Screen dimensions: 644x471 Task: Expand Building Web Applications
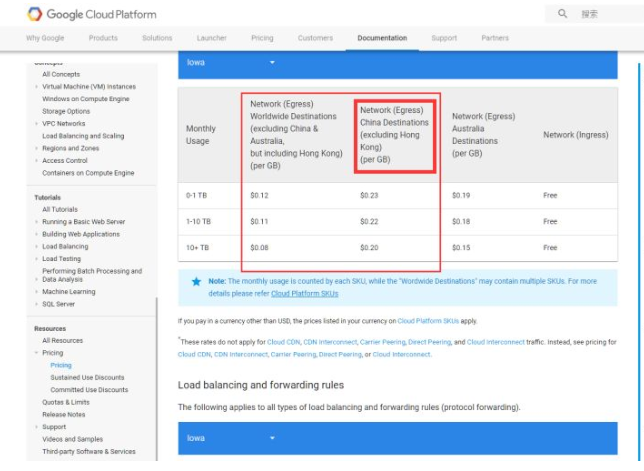pyautogui.click(x=81, y=234)
